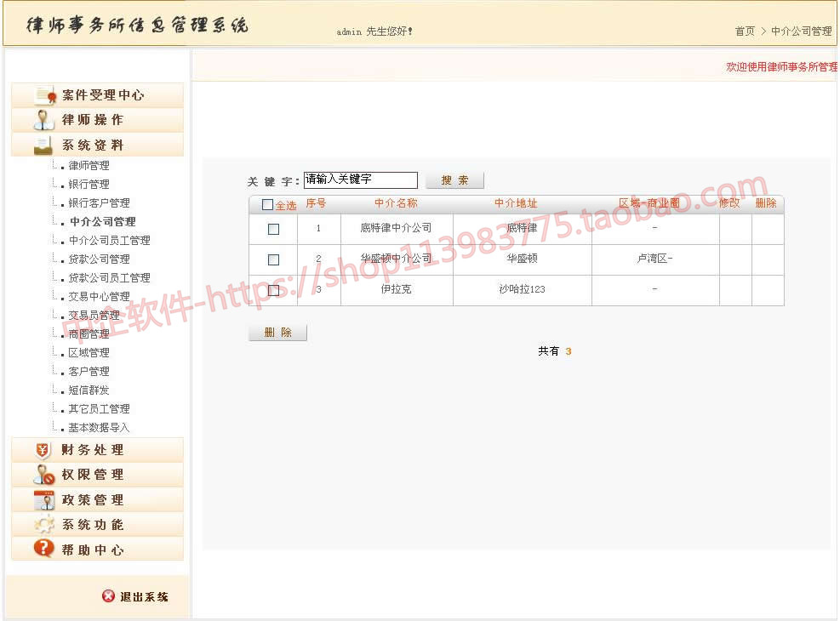Expand the 权限管理 menu section
This screenshot has width=840, height=621.
(x=93, y=475)
